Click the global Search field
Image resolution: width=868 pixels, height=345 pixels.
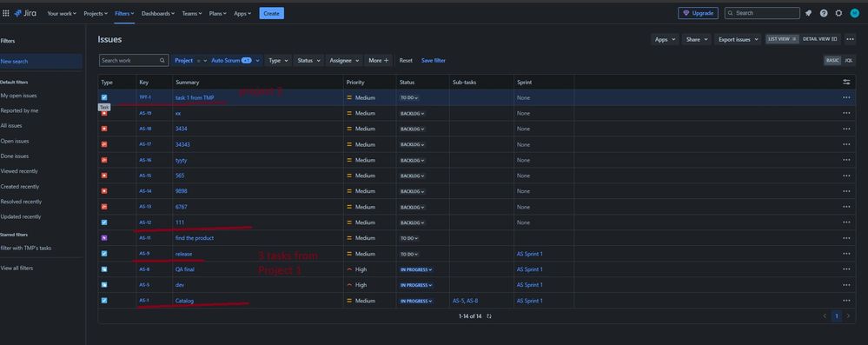click(762, 13)
